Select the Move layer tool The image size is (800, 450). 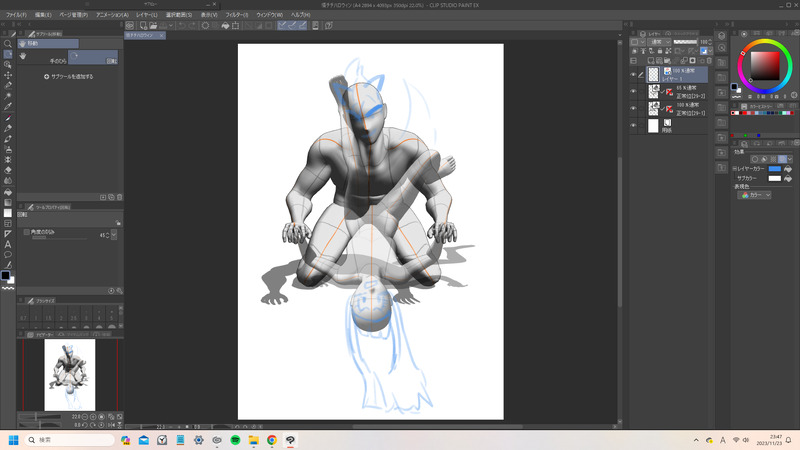8,75
